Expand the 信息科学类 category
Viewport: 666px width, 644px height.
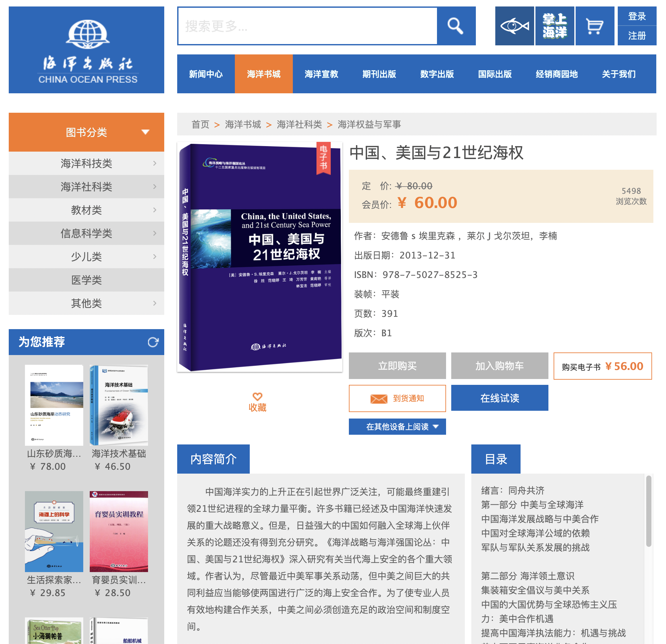tap(86, 233)
